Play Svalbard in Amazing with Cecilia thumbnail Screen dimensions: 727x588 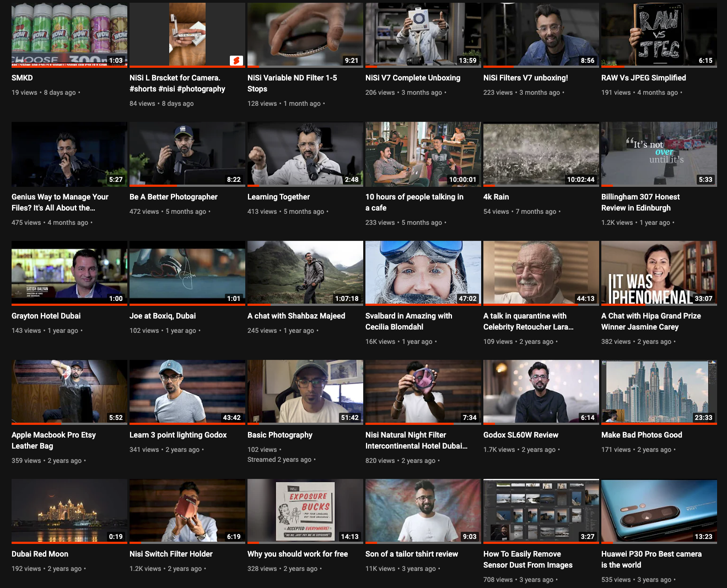pyautogui.click(x=423, y=273)
